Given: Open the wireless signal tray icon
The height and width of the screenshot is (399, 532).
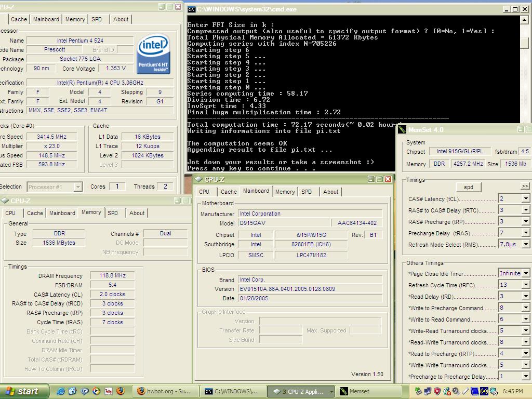Looking at the screenshot, I should pyautogui.click(x=484, y=391).
